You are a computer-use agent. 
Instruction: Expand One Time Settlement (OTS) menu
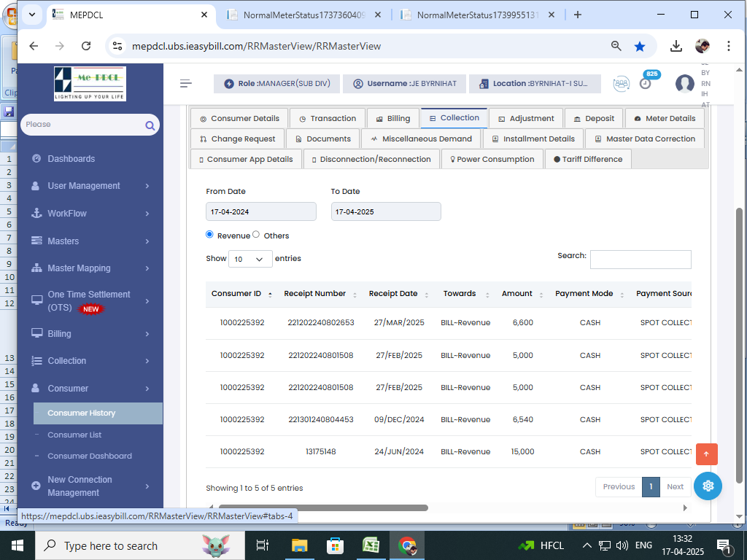[90, 301]
